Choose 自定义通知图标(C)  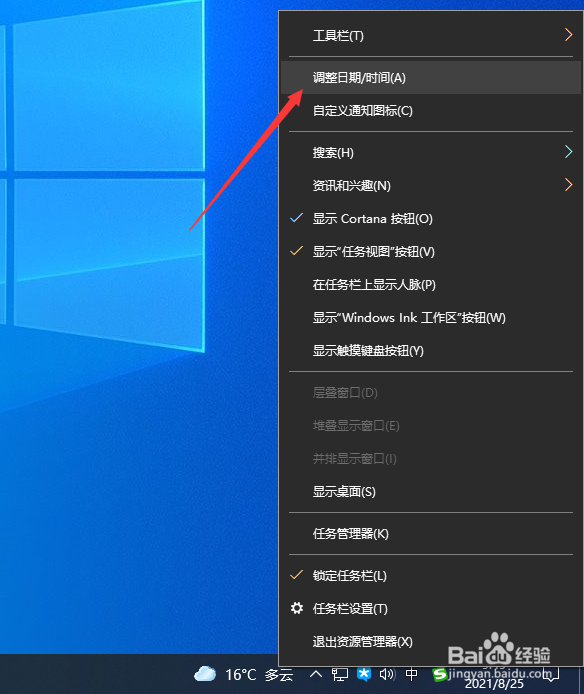[430, 111]
